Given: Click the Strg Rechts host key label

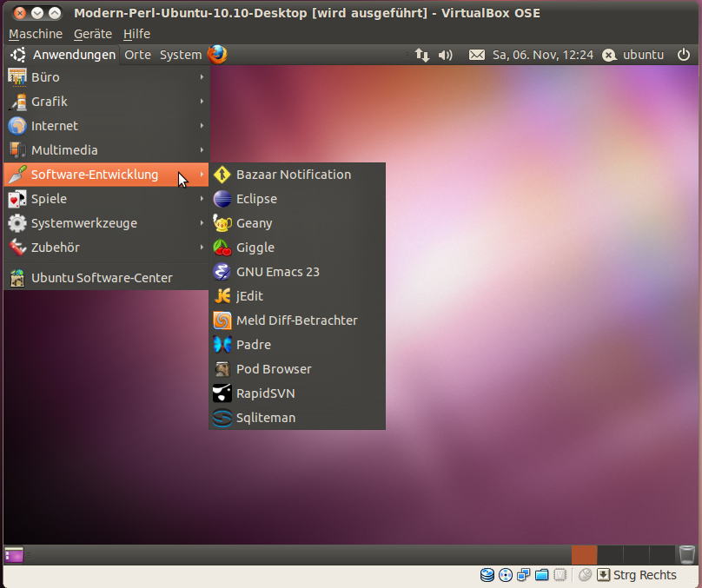Looking at the screenshot, I should [645, 575].
